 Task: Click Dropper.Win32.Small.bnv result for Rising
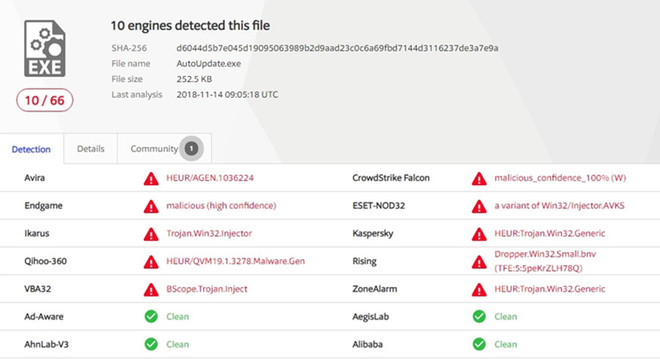[545, 261]
